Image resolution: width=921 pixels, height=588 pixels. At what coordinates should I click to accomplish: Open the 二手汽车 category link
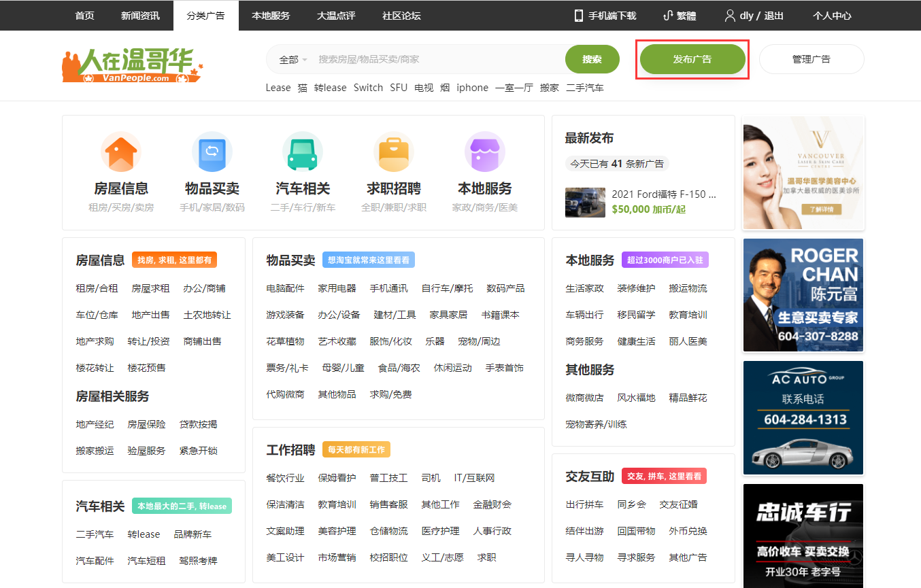[x=95, y=534]
